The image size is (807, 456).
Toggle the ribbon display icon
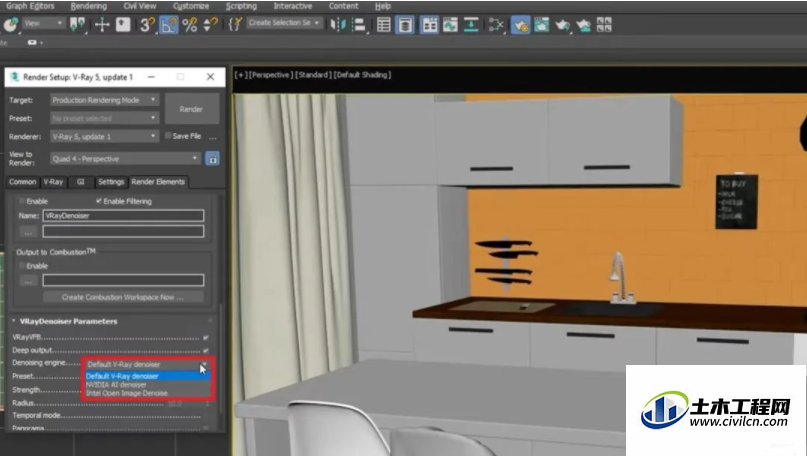point(429,24)
